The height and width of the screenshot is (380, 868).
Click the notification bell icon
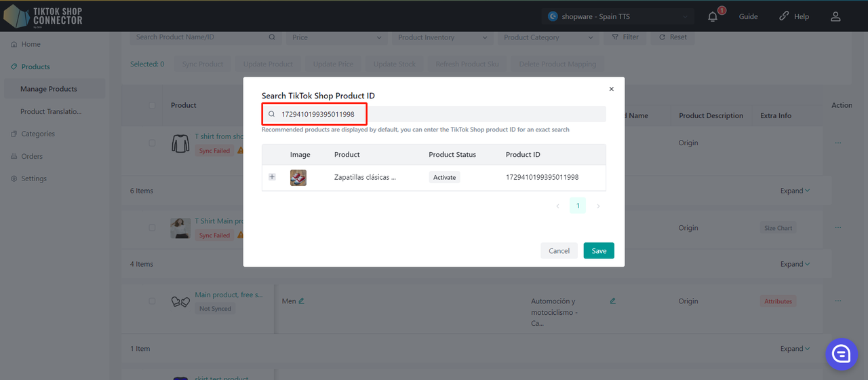pyautogui.click(x=713, y=16)
